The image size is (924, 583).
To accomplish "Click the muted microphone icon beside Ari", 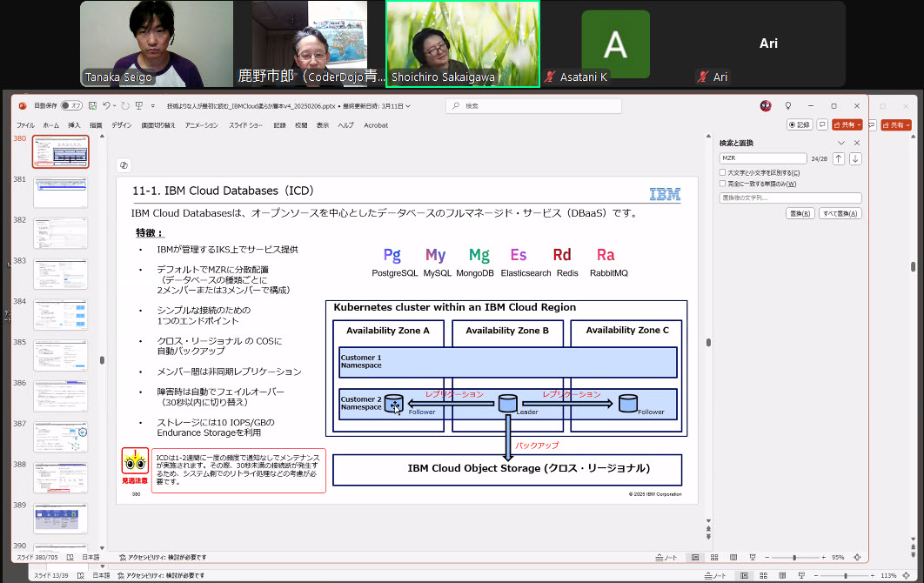I will point(702,77).
